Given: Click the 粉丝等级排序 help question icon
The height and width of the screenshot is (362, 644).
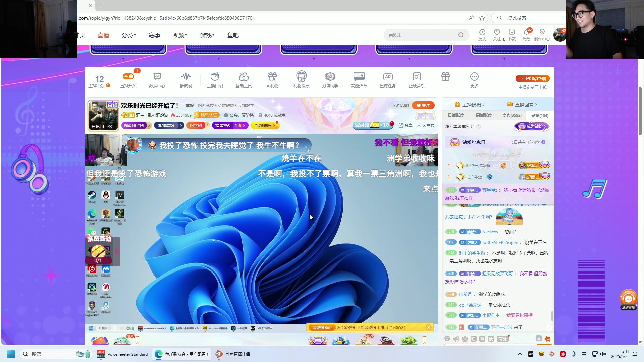Looking at the screenshot, I should click(479, 127).
